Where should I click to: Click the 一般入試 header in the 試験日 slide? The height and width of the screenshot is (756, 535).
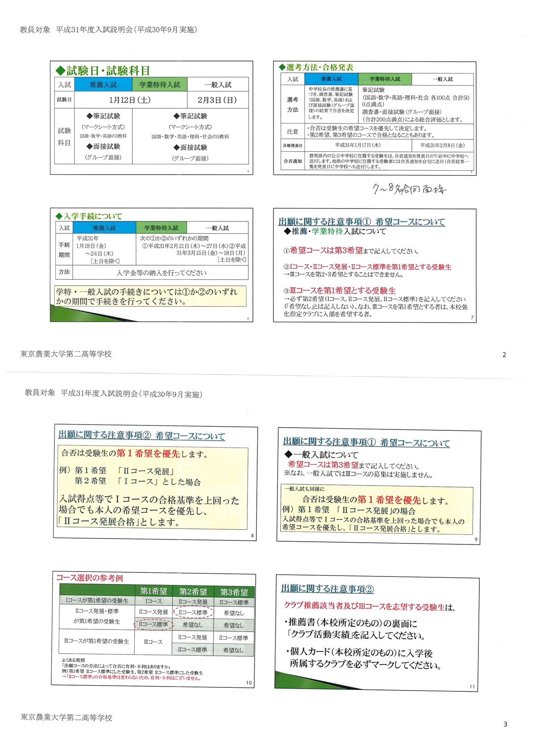218,85
